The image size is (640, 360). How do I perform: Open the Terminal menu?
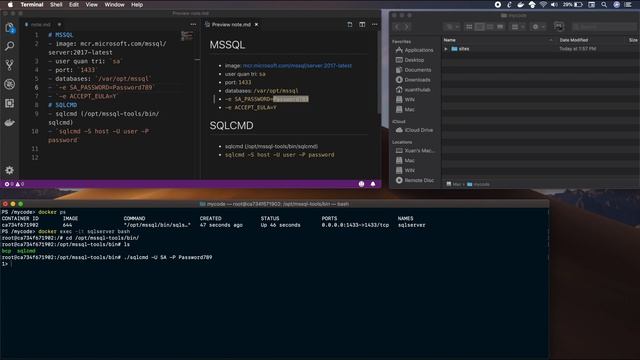(x=32, y=5)
